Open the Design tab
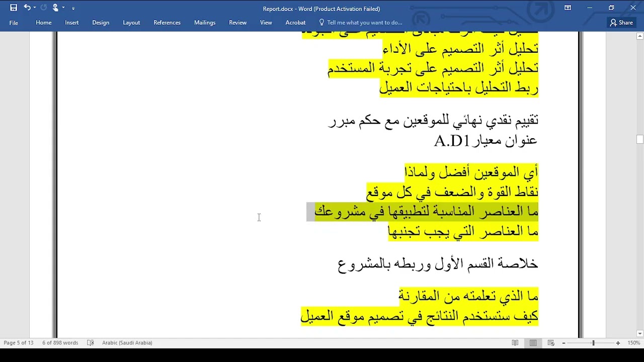The width and height of the screenshot is (644, 362). click(101, 23)
